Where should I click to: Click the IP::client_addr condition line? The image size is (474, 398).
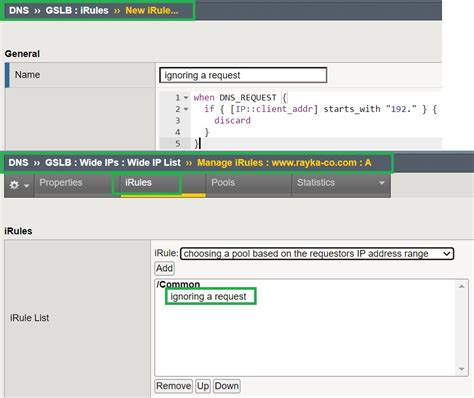(321, 109)
